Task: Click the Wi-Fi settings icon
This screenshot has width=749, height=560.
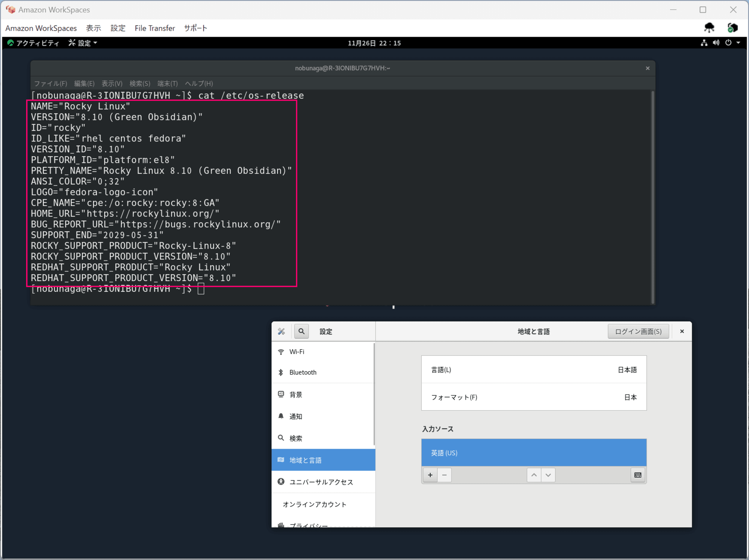Action: tap(282, 351)
